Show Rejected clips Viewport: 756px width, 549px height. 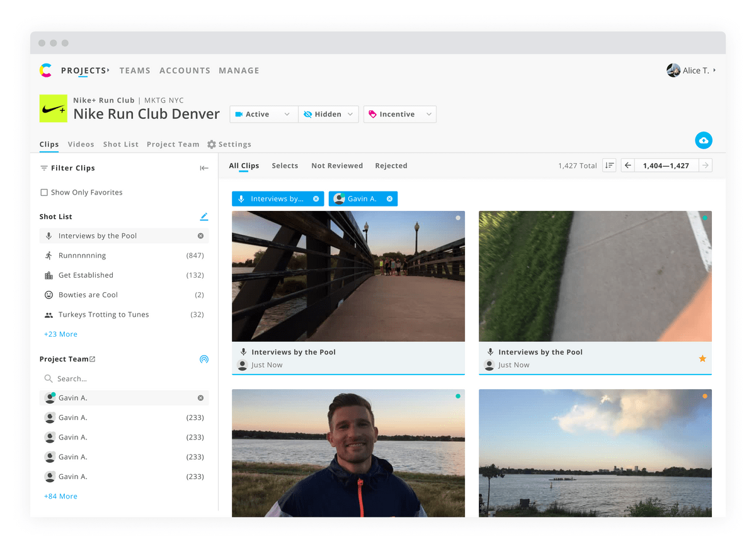391,166
